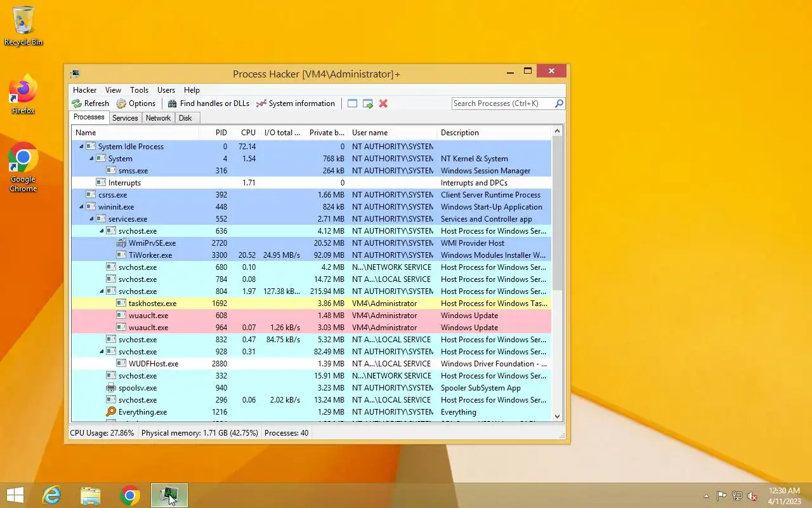
Task: Click the Action Center flag icon
Action: pyautogui.click(x=722, y=496)
